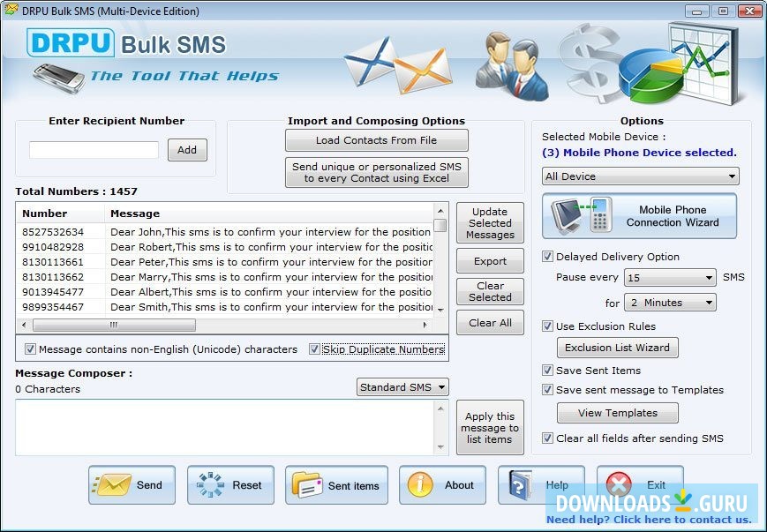
Task: Toggle Message contains non-English characters checkbox
Action: 30,349
